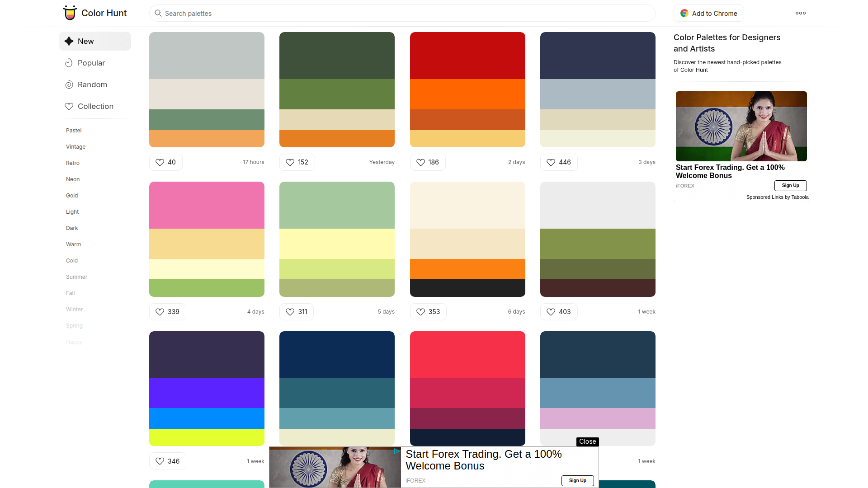
Task: Click the dark forest green swatch
Action: click(x=337, y=56)
